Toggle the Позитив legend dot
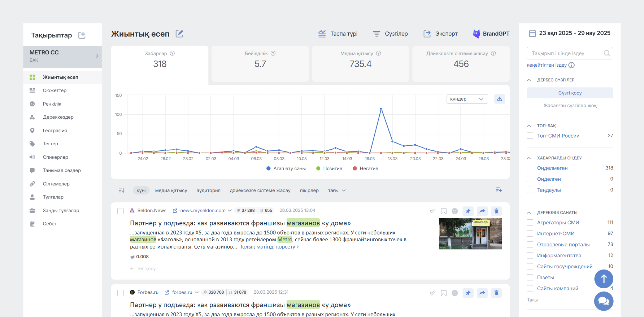The height and width of the screenshot is (317, 644). coord(318,168)
